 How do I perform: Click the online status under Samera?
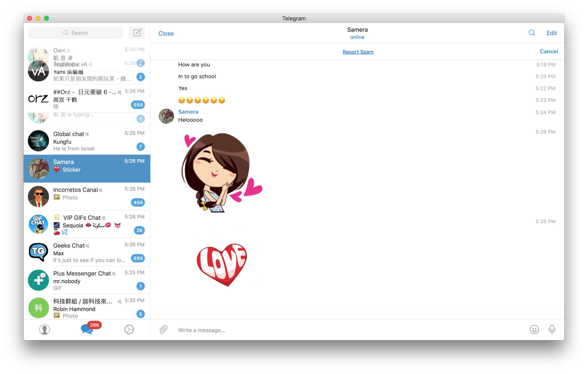[357, 37]
